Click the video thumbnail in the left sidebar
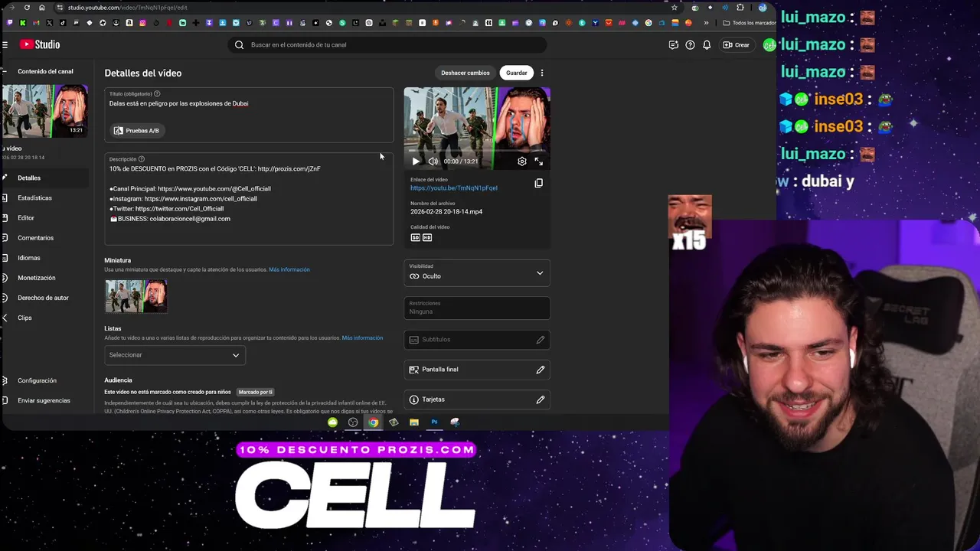Viewport: 980px width, 551px height. (x=44, y=111)
